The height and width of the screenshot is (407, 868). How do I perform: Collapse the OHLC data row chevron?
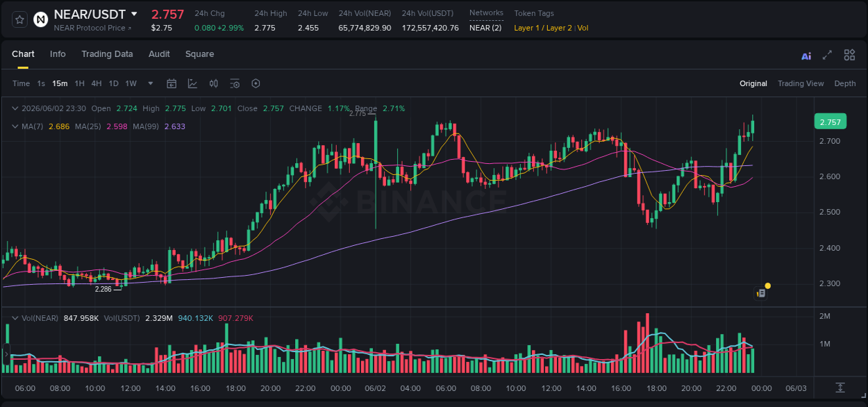click(x=15, y=108)
